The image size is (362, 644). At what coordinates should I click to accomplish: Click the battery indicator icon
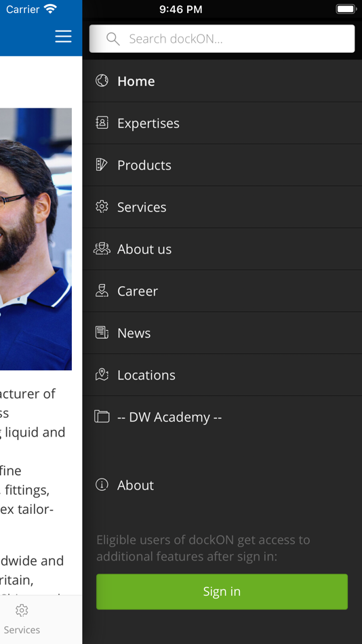346,9
